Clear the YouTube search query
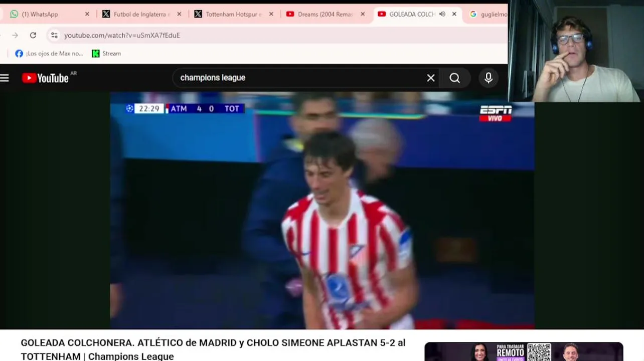Image resolution: width=644 pixels, height=361 pixels. [431, 78]
